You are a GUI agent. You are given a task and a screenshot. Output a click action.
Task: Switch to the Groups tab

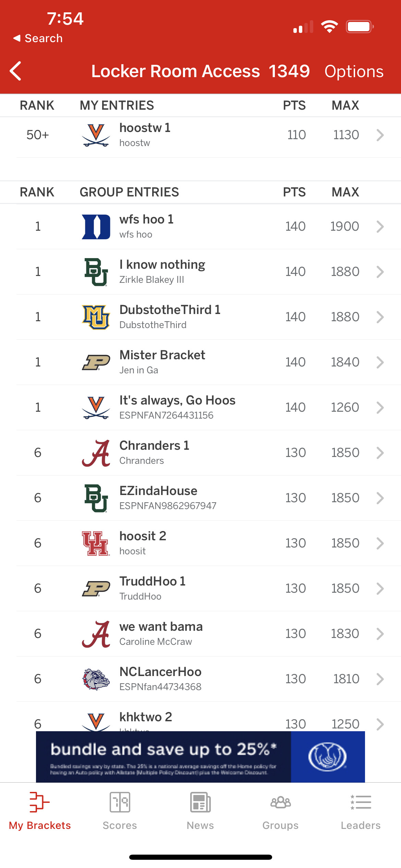pos(280,810)
